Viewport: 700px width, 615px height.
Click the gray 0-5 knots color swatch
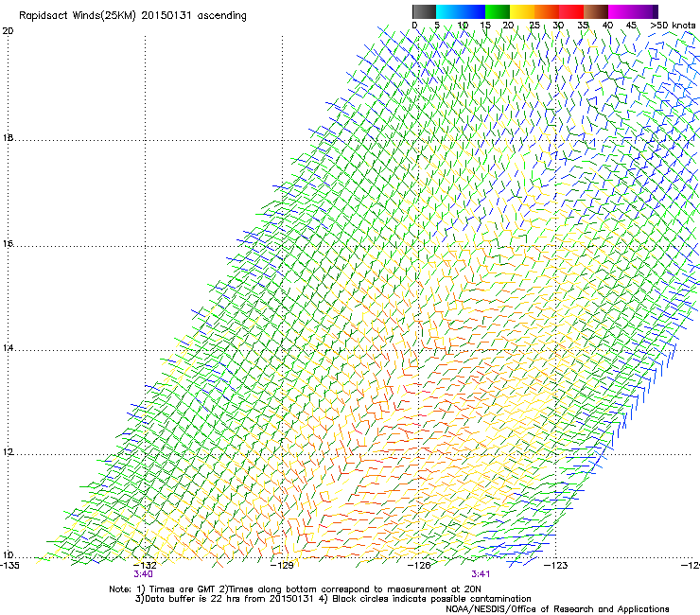[x=424, y=11]
